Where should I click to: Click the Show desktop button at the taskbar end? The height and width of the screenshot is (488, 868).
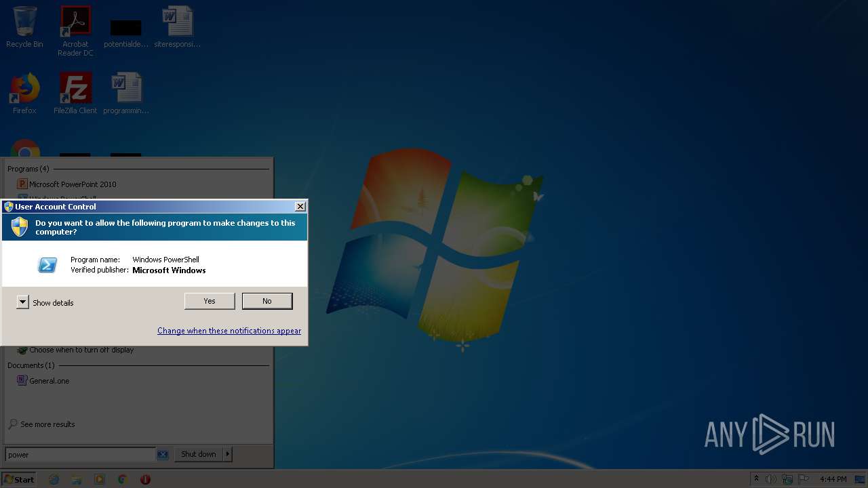tap(861, 479)
